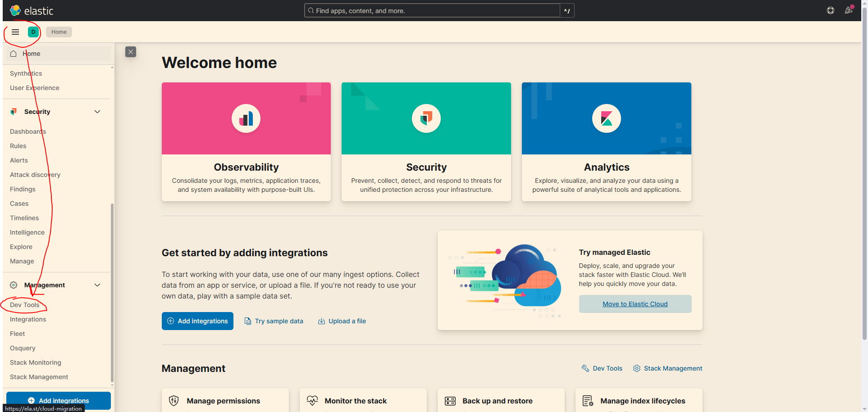Image resolution: width=868 pixels, height=412 pixels.
Task: Close the side navigation with X button
Action: [131, 52]
